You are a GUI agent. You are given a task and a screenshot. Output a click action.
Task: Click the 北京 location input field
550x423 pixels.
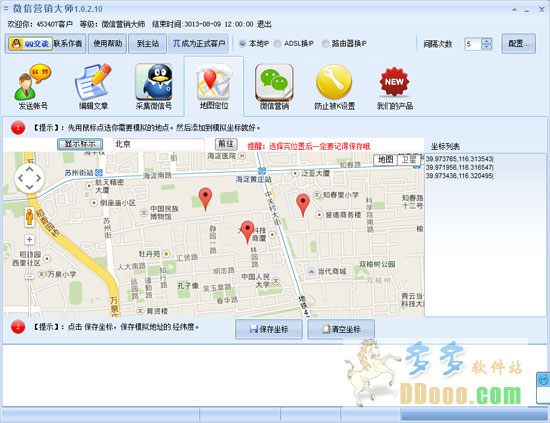tap(159, 144)
